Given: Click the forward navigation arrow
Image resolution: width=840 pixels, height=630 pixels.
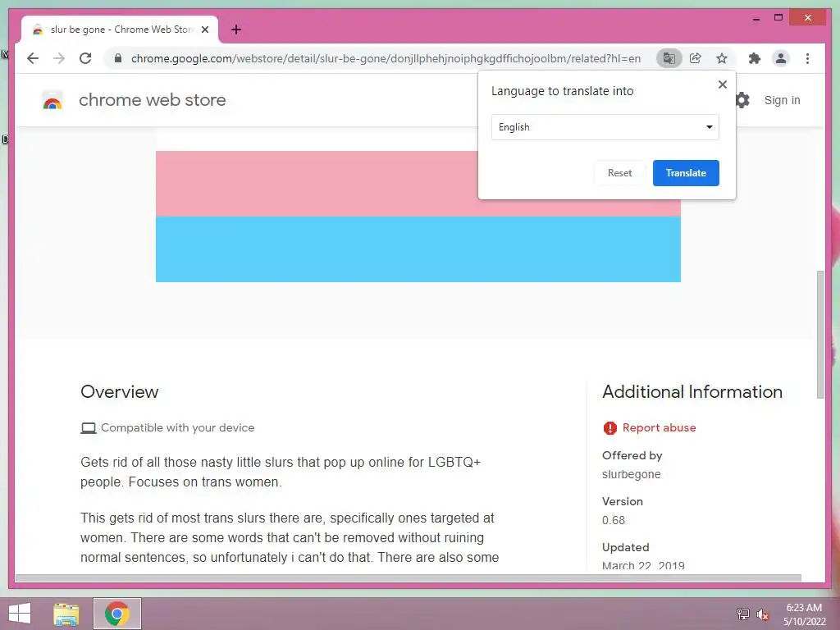Looking at the screenshot, I should click(59, 58).
